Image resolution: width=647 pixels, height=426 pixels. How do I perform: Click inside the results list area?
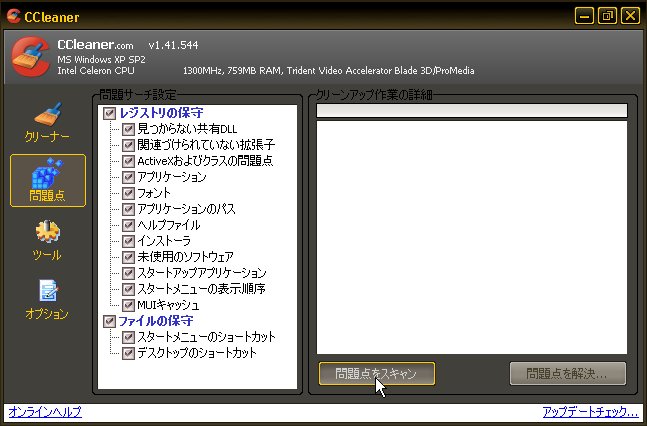[472, 237]
